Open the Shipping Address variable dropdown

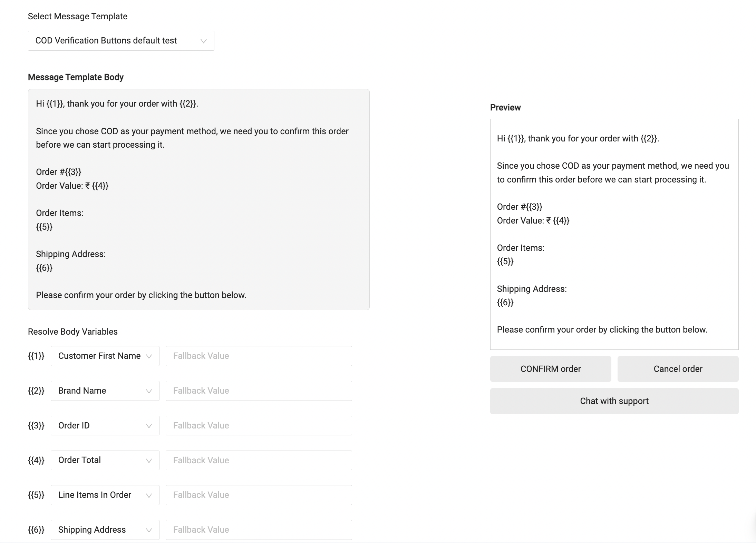tap(105, 530)
